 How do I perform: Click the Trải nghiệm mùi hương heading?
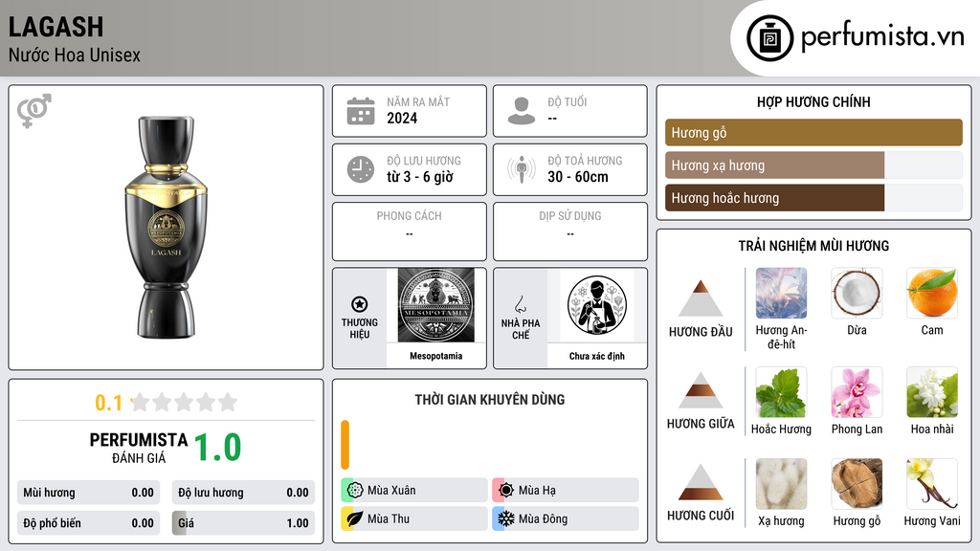[x=813, y=246]
